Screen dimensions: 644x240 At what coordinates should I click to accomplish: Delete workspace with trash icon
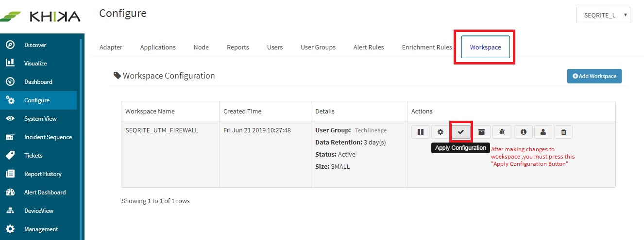coord(563,132)
